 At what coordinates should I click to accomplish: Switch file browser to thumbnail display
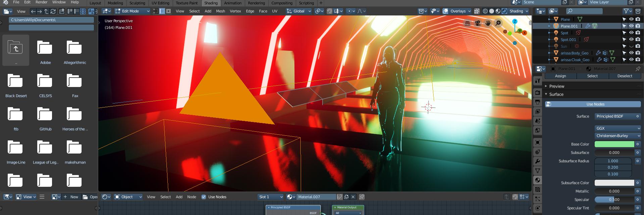[83, 11]
